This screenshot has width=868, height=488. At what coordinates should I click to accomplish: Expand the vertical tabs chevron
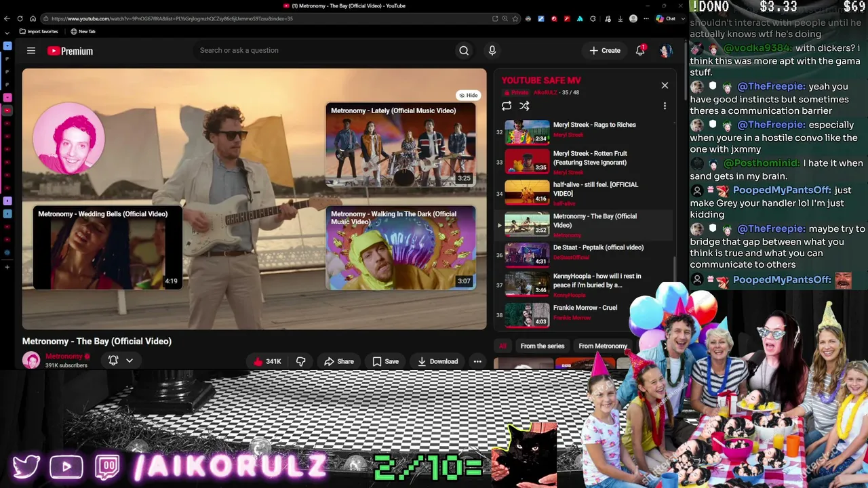(x=7, y=33)
